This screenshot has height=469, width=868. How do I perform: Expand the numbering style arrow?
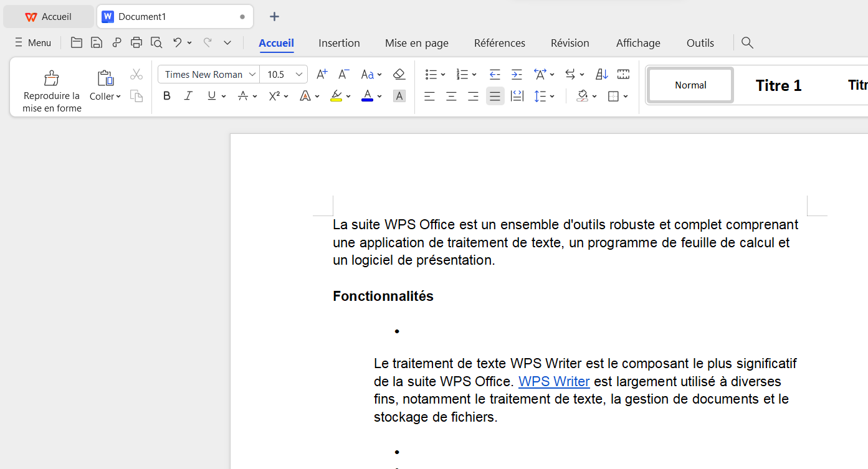click(x=474, y=74)
